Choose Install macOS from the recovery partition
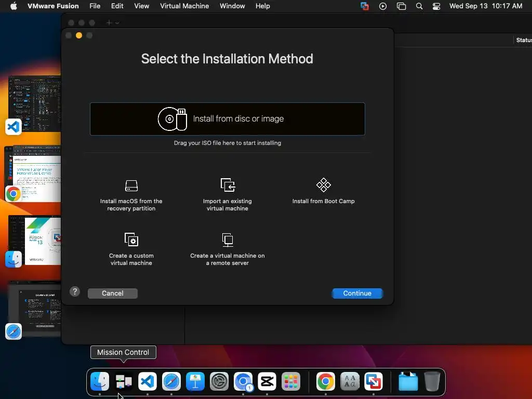The height and width of the screenshot is (399, 532). pos(131,195)
